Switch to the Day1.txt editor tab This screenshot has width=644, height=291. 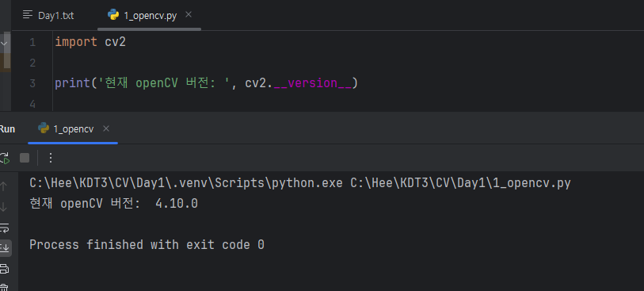pyautogui.click(x=48, y=16)
